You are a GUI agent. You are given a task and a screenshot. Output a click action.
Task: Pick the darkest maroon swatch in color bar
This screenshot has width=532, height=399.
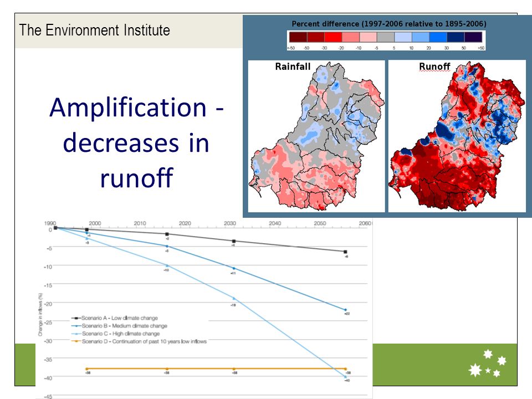pyautogui.click(x=298, y=37)
